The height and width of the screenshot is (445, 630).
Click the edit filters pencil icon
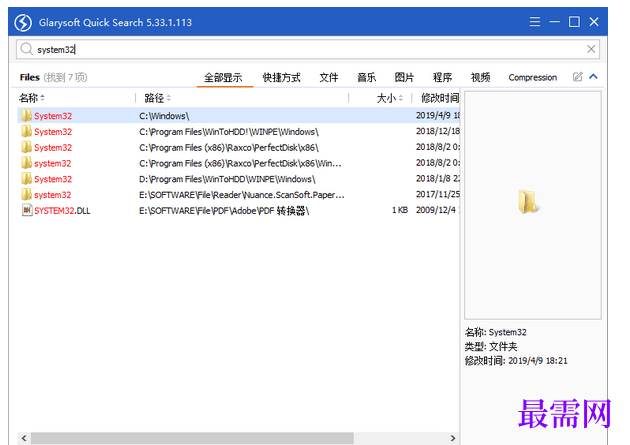click(x=577, y=77)
